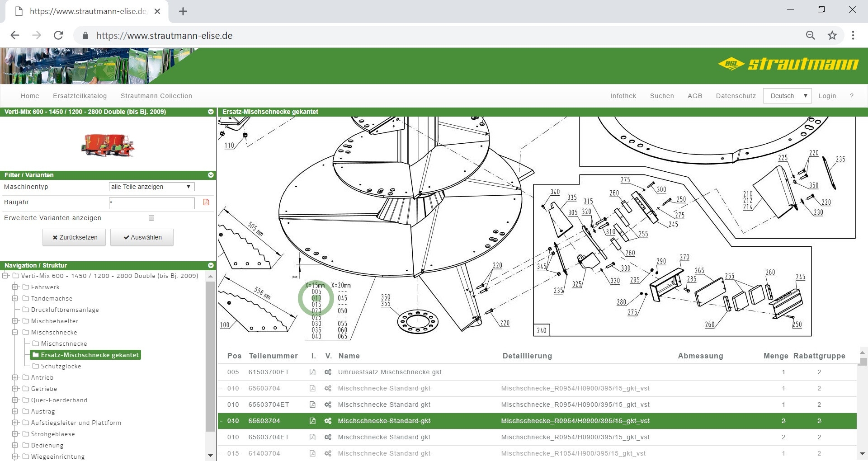Click the zoom magnifier icon in address bar

pos(811,35)
